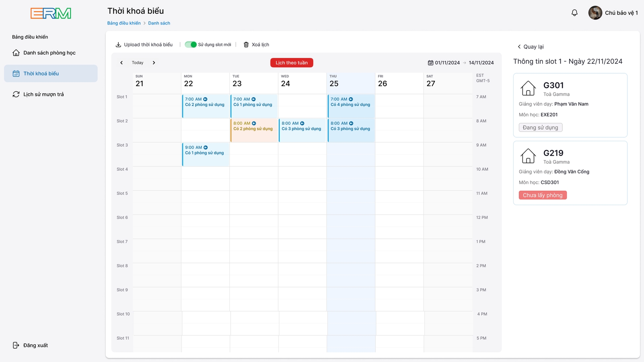644x362 pixels.
Task: Click Bảng điều khiển breadcrumb link
Action: tap(124, 23)
